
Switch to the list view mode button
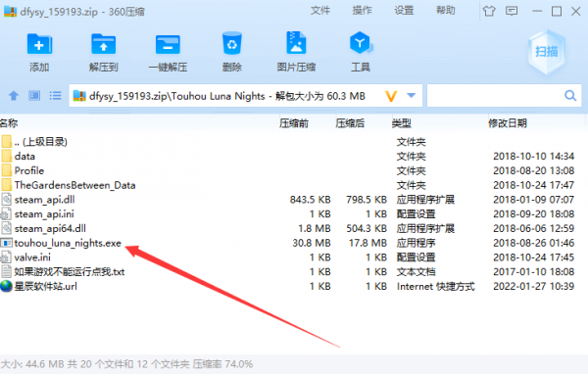coord(56,96)
